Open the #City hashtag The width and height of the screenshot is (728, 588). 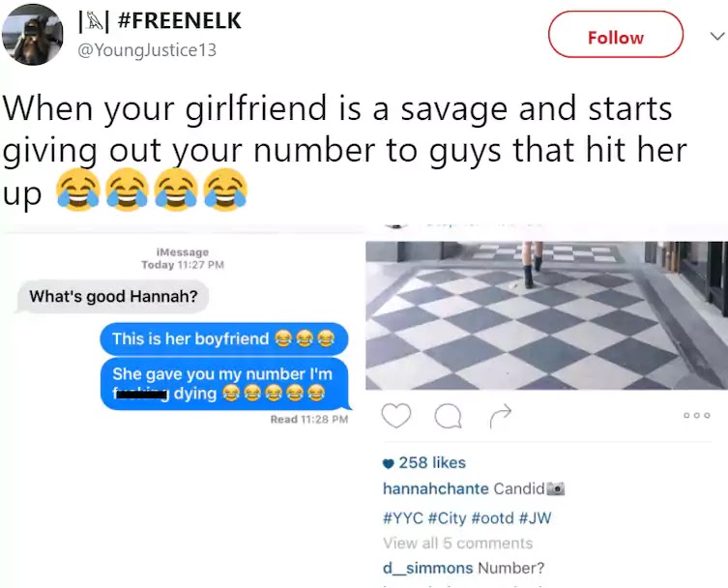[447, 517]
